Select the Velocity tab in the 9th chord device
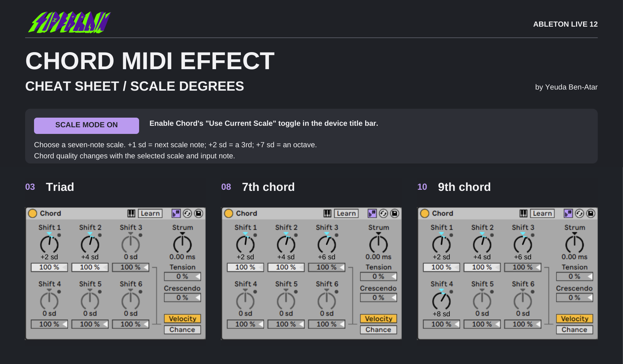Image resolution: width=623 pixels, height=364 pixels. (575, 318)
